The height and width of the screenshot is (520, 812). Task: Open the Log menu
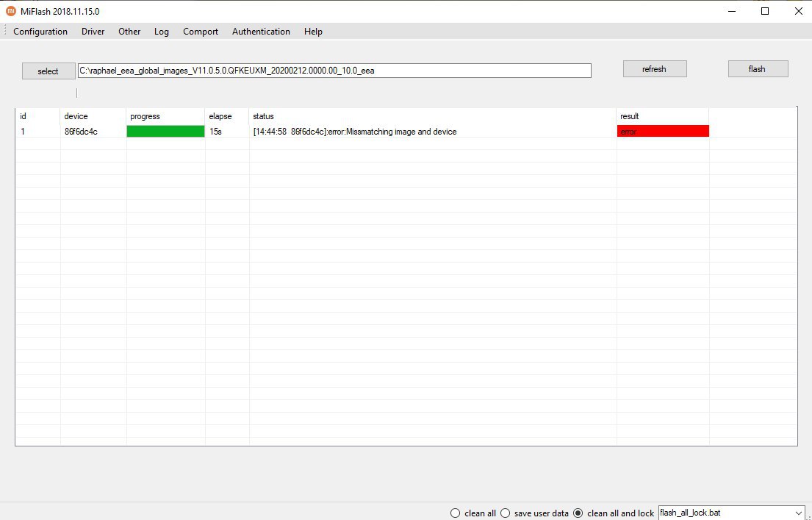162,32
